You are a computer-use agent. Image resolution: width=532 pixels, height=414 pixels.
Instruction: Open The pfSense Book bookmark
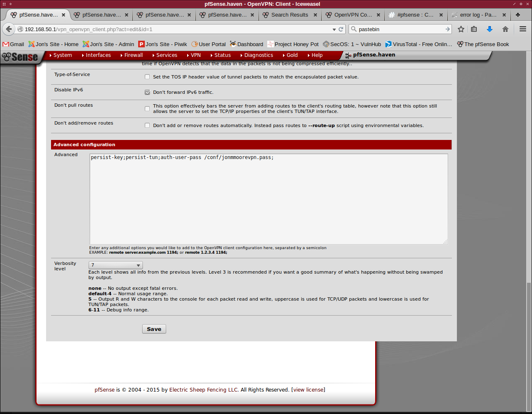point(483,44)
